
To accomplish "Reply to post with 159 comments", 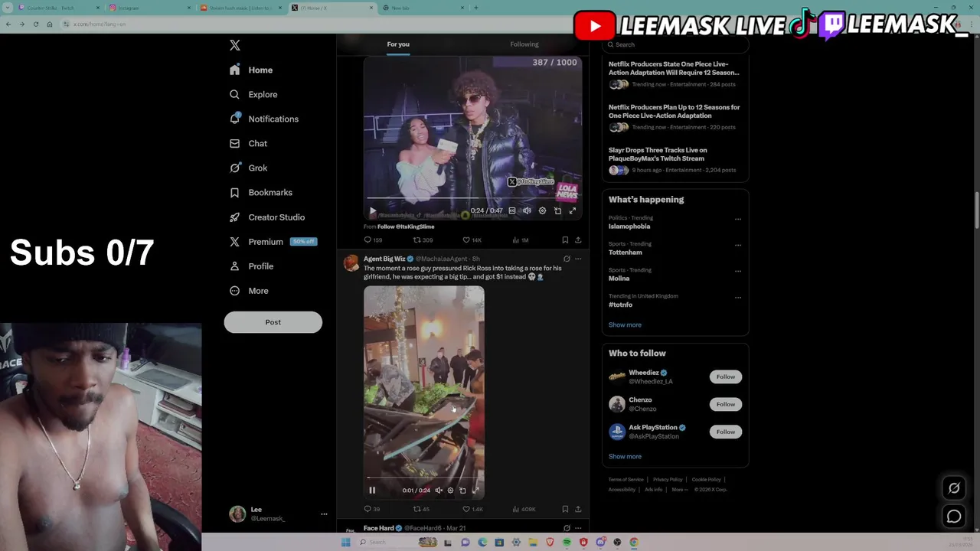I will click(x=373, y=240).
